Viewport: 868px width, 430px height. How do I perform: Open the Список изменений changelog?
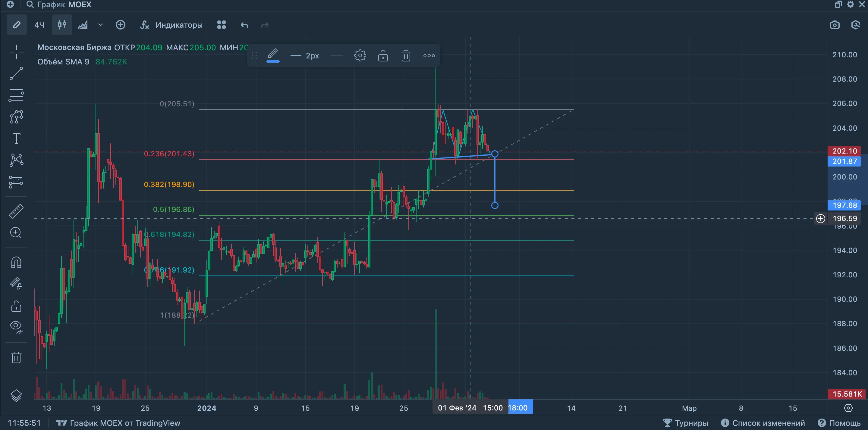click(x=763, y=423)
